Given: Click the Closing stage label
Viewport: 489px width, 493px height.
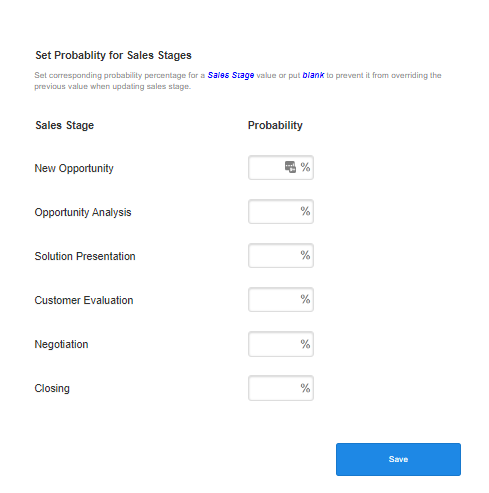Looking at the screenshot, I should tap(52, 388).
